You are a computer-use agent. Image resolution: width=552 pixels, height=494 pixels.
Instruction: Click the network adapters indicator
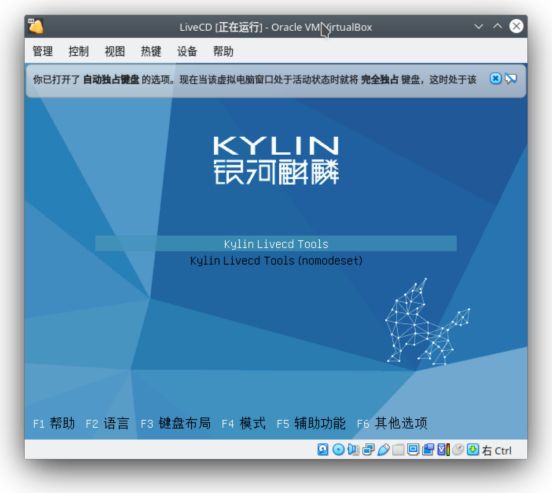(368, 450)
